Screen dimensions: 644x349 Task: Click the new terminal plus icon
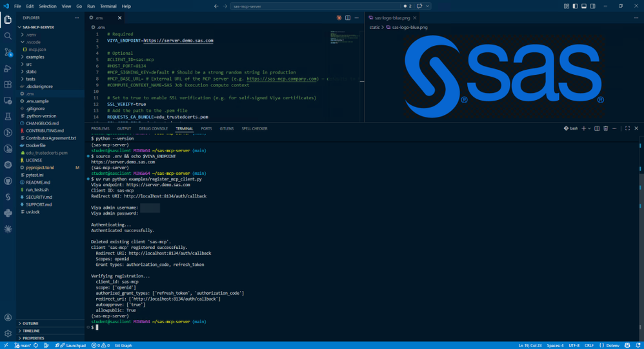[x=583, y=128]
